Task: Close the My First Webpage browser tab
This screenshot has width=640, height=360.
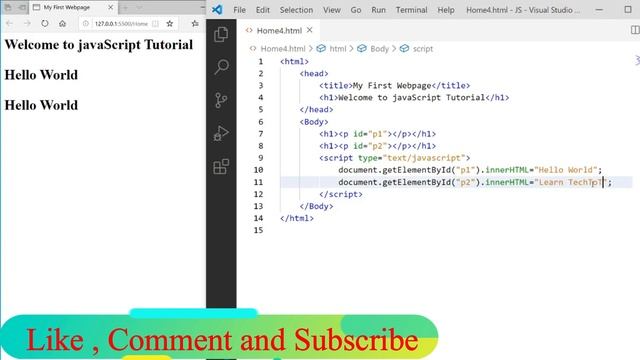Action: click(x=110, y=7)
